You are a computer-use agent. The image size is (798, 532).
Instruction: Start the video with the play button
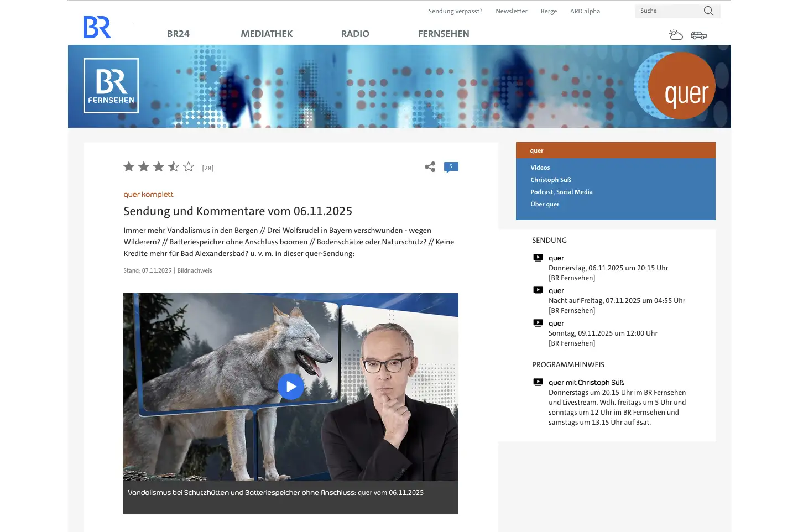coord(291,386)
